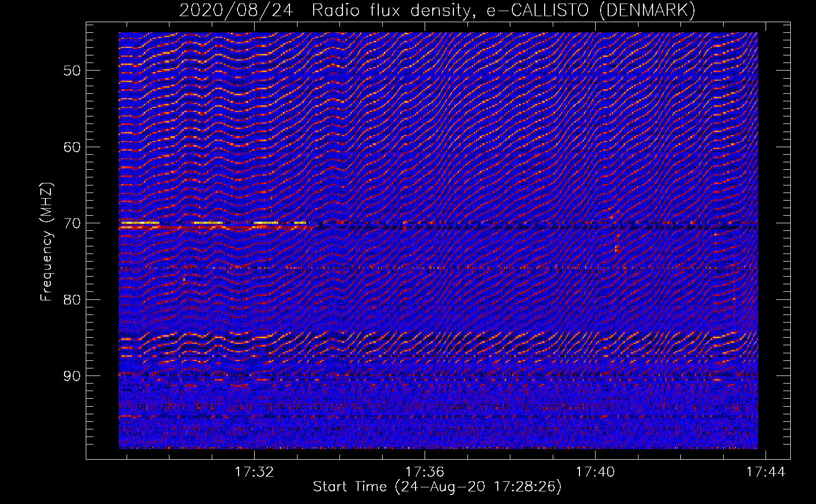Click the 80 frequency tick label
This screenshot has width=816, height=504.
click(x=72, y=300)
